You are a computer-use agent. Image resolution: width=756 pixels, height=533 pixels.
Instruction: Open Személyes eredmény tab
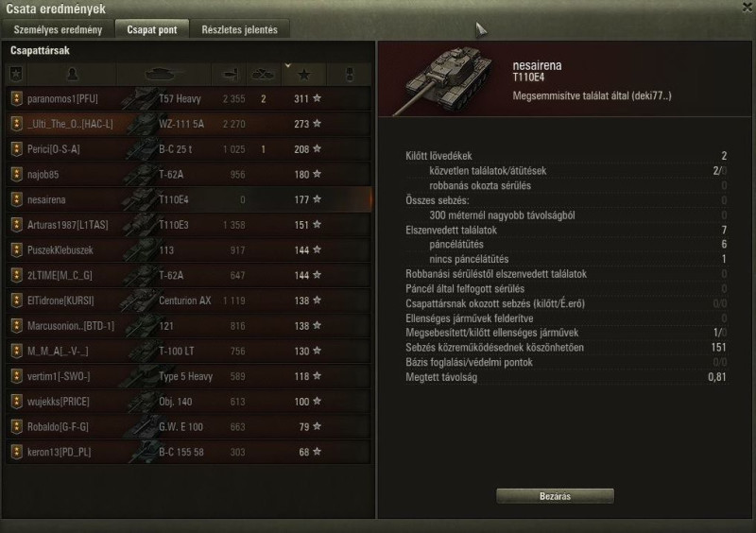[58, 29]
